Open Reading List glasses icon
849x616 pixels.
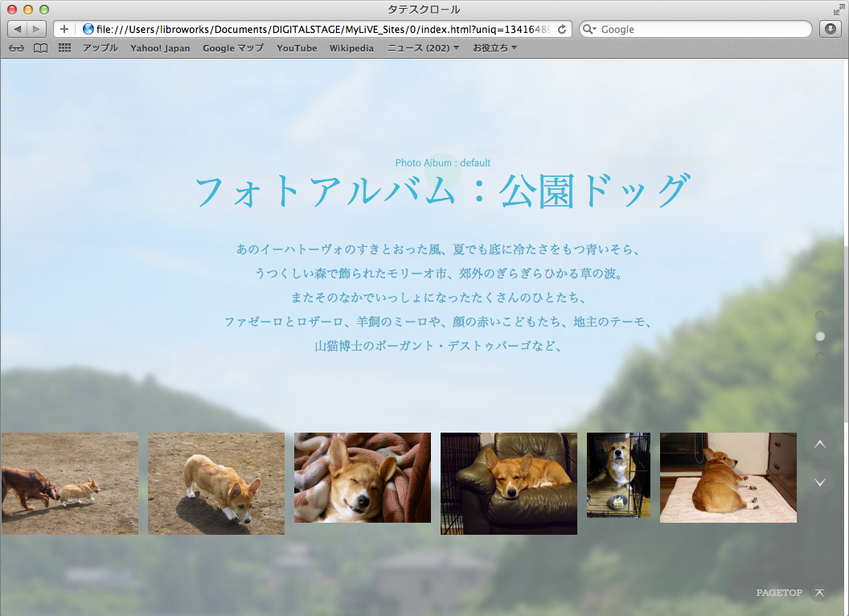16,48
